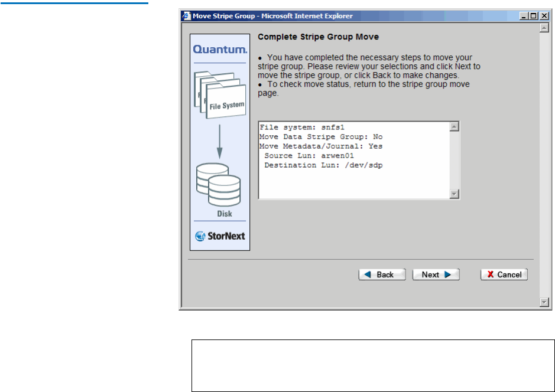Click the StorNext logo
Screen dimensions: 555x392
point(220,236)
